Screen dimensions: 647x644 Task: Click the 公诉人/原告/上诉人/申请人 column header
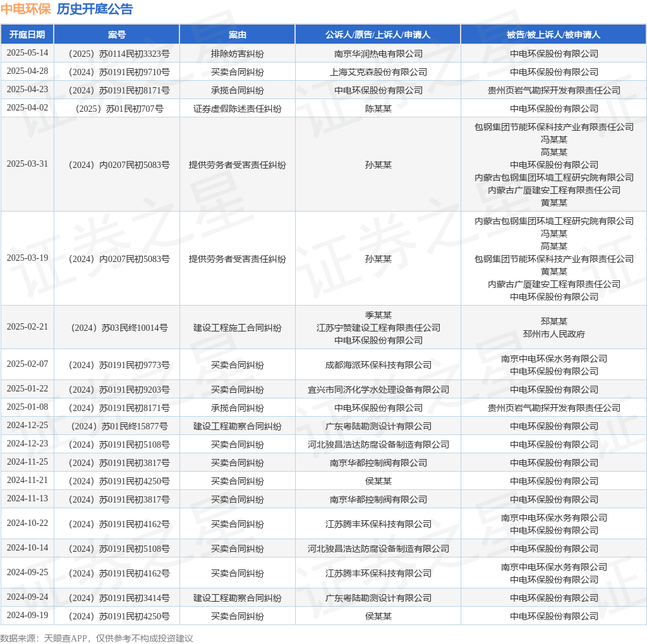point(378,35)
